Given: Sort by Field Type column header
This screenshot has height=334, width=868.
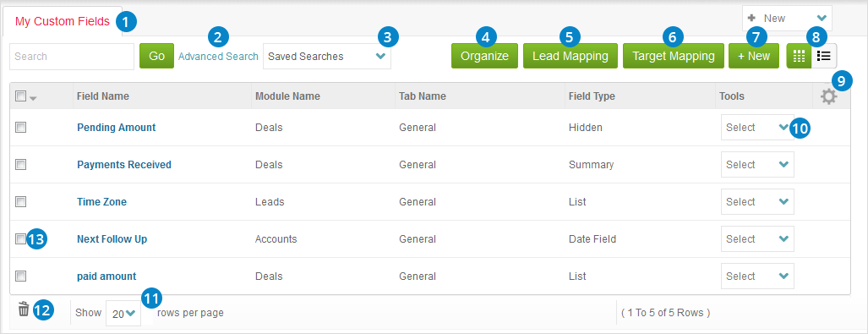Looking at the screenshot, I should click(592, 96).
